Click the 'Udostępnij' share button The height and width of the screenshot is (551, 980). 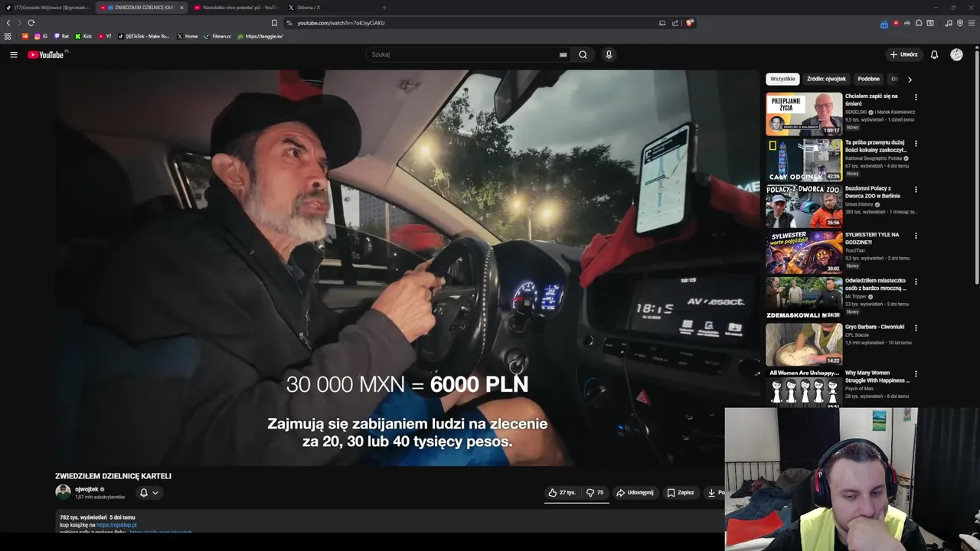pyautogui.click(x=635, y=493)
